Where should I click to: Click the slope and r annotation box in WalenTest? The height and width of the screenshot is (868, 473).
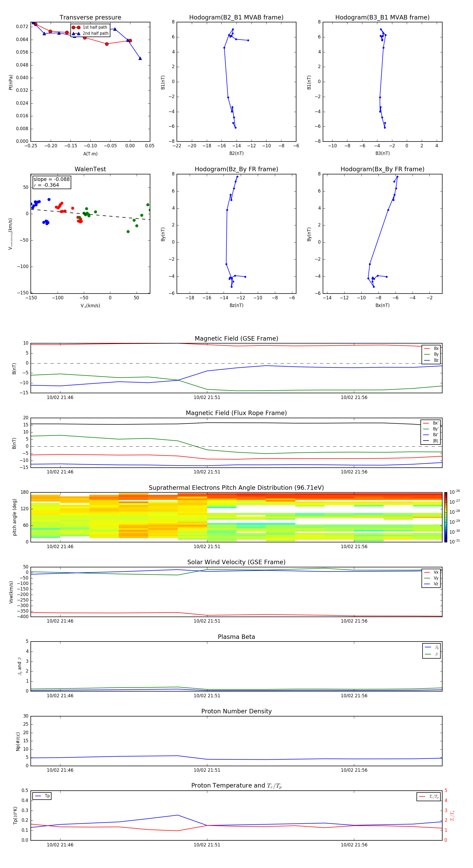tap(51, 182)
